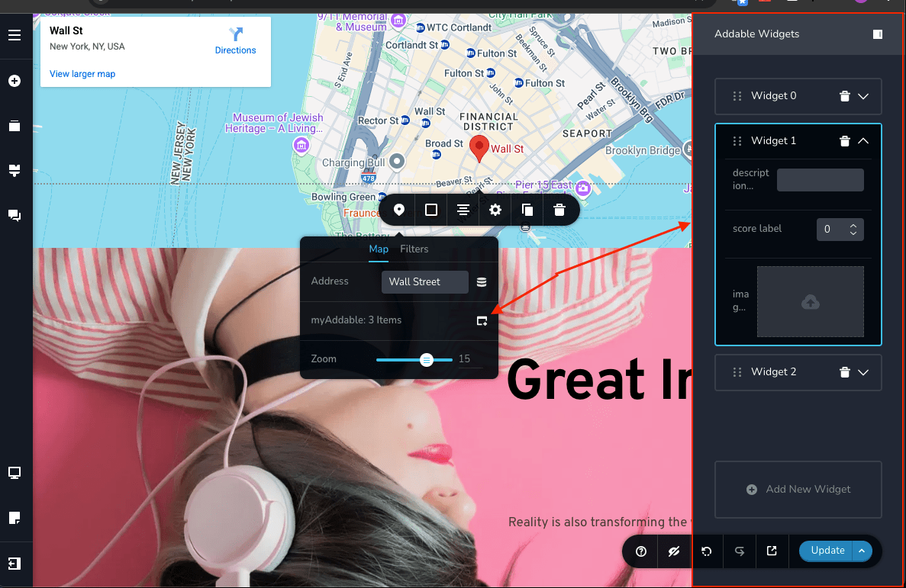This screenshot has height=588, width=906.
Task: Delete the map block with trash icon
Action: click(x=559, y=210)
